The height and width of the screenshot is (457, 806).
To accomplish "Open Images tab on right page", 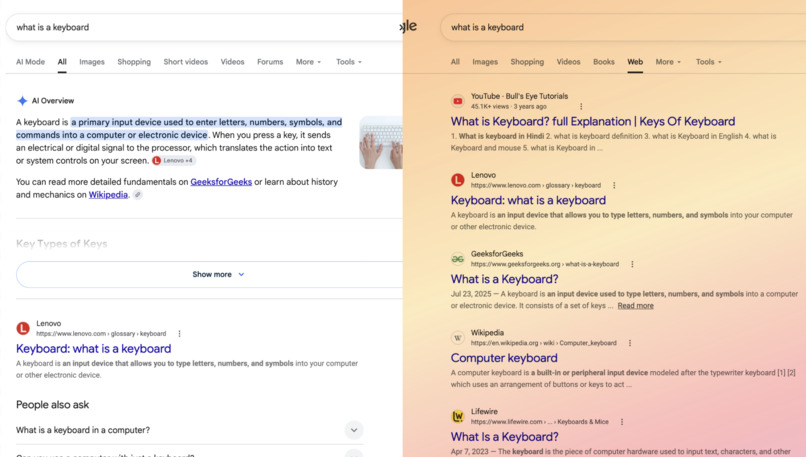I will (485, 62).
